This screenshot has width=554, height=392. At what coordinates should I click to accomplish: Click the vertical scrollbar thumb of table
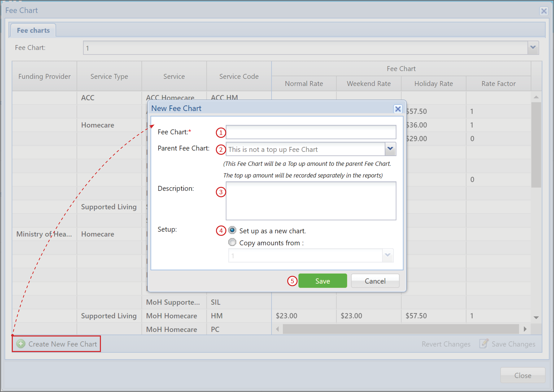point(536,145)
